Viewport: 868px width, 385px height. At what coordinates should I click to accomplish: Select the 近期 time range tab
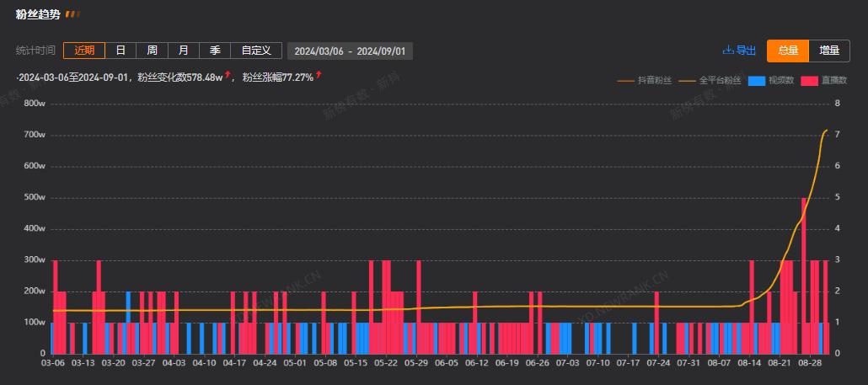tap(84, 51)
